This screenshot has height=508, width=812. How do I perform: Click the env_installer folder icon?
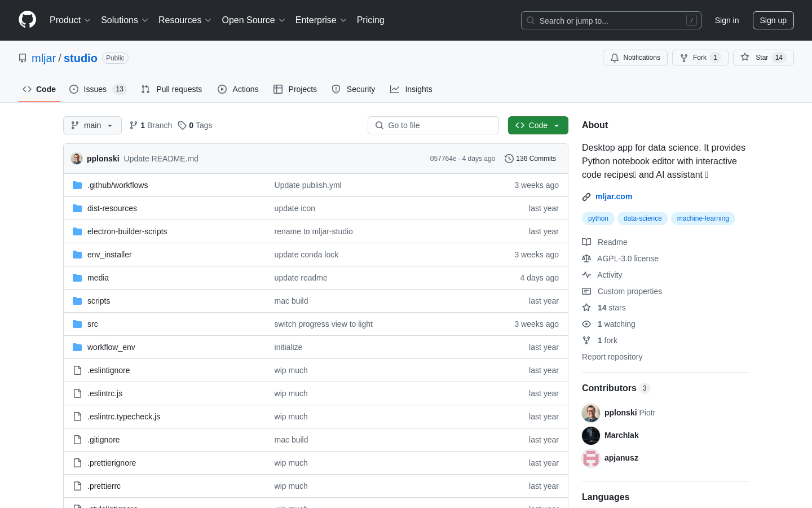point(77,255)
